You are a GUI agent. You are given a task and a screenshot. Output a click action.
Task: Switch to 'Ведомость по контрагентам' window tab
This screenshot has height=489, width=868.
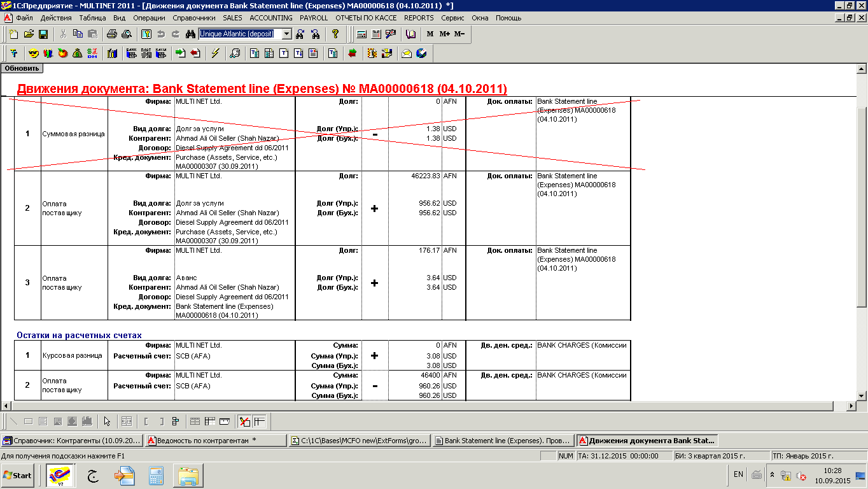point(215,440)
